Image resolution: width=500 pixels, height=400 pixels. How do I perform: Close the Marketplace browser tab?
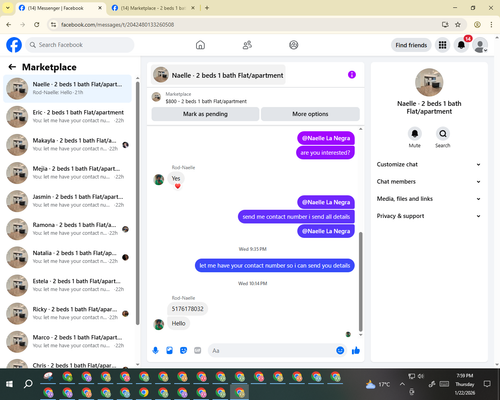(x=193, y=8)
